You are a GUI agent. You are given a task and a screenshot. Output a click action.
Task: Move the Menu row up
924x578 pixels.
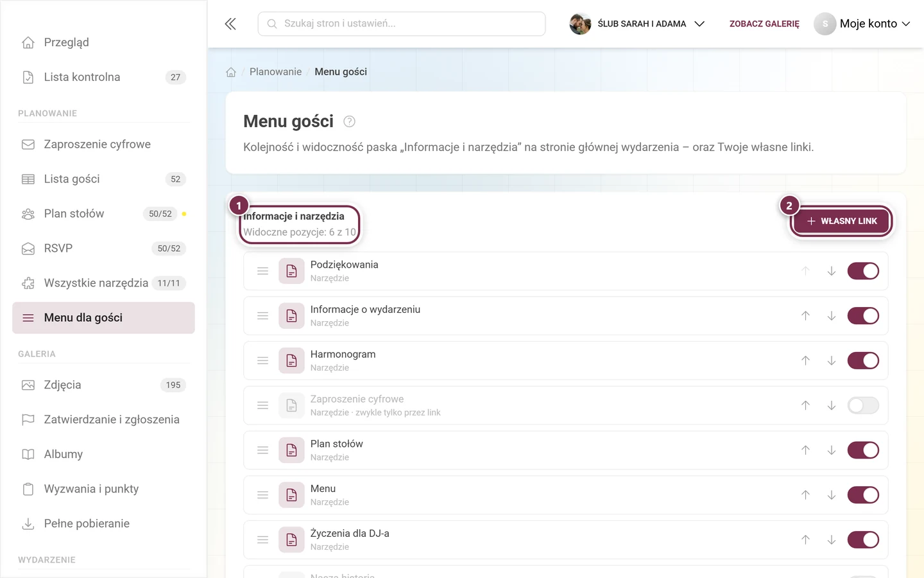click(x=805, y=495)
